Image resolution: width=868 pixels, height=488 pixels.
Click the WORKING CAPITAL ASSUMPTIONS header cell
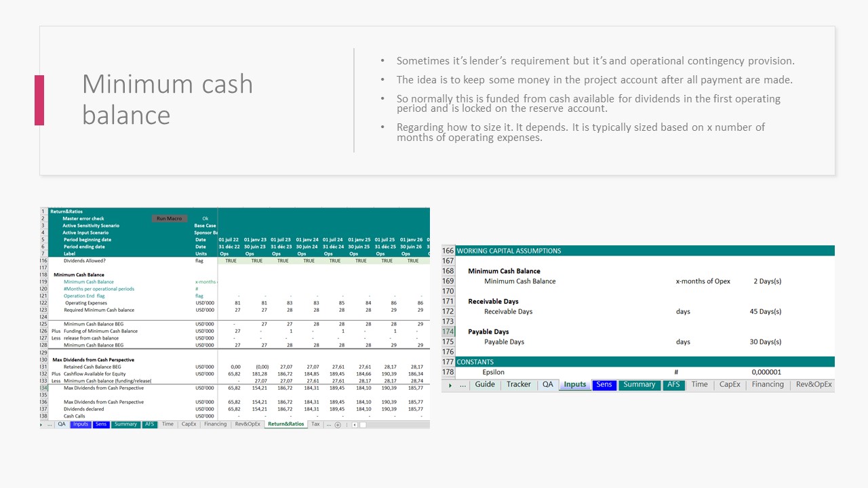509,251
